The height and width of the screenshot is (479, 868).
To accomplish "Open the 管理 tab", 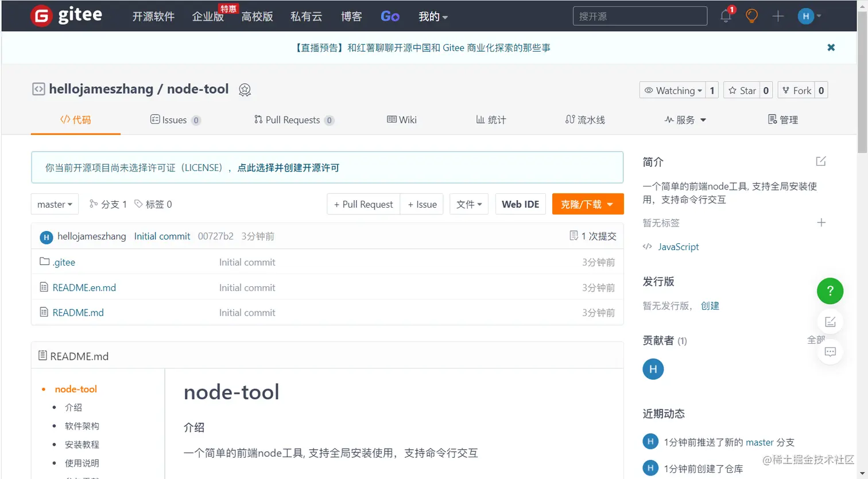I will coord(783,120).
